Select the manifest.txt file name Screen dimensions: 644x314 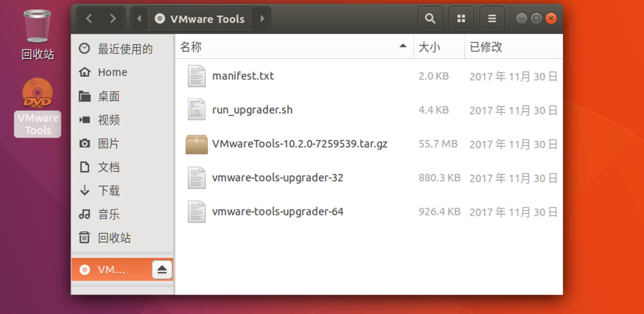pyautogui.click(x=243, y=76)
